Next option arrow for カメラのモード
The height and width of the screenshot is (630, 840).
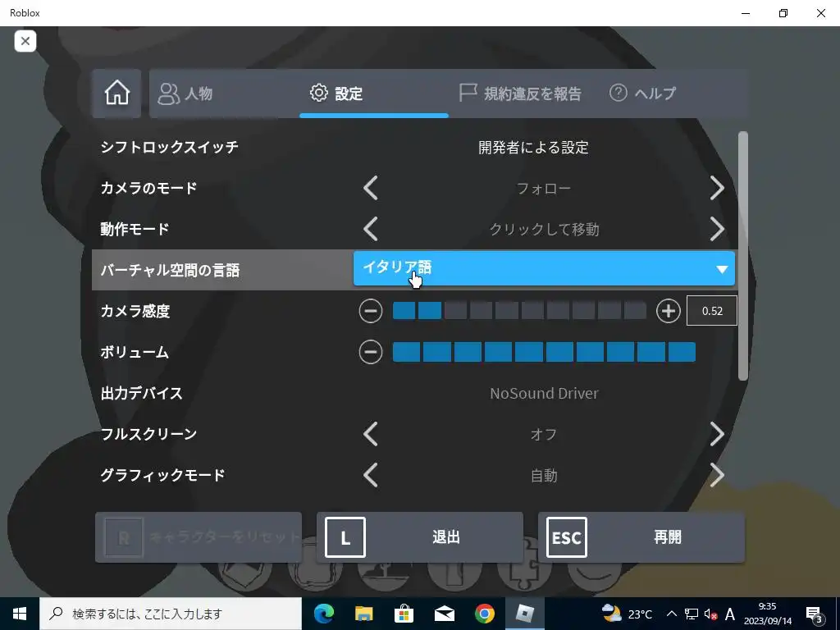(x=717, y=188)
